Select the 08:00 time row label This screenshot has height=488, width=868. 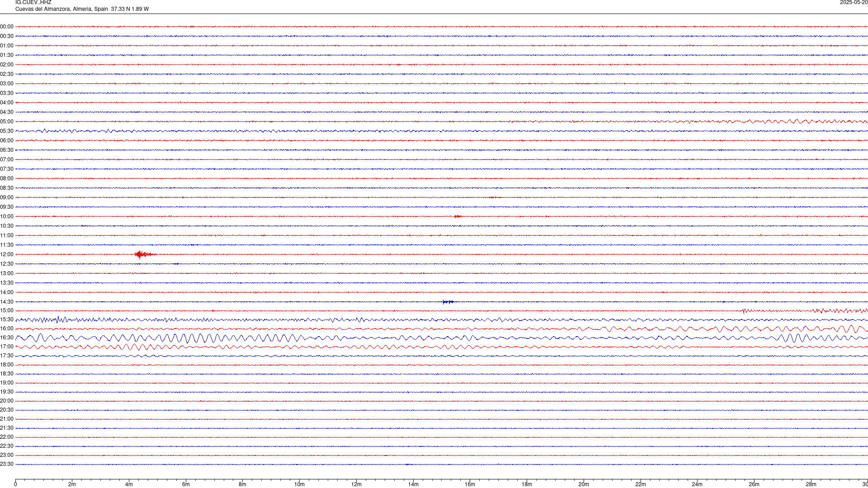(x=7, y=178)
